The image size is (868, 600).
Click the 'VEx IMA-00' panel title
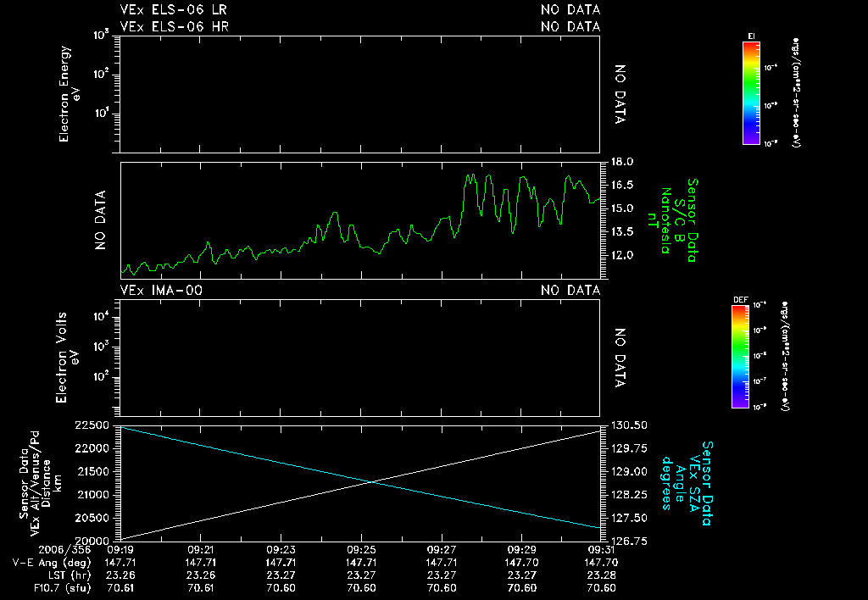tap(161, 290)
